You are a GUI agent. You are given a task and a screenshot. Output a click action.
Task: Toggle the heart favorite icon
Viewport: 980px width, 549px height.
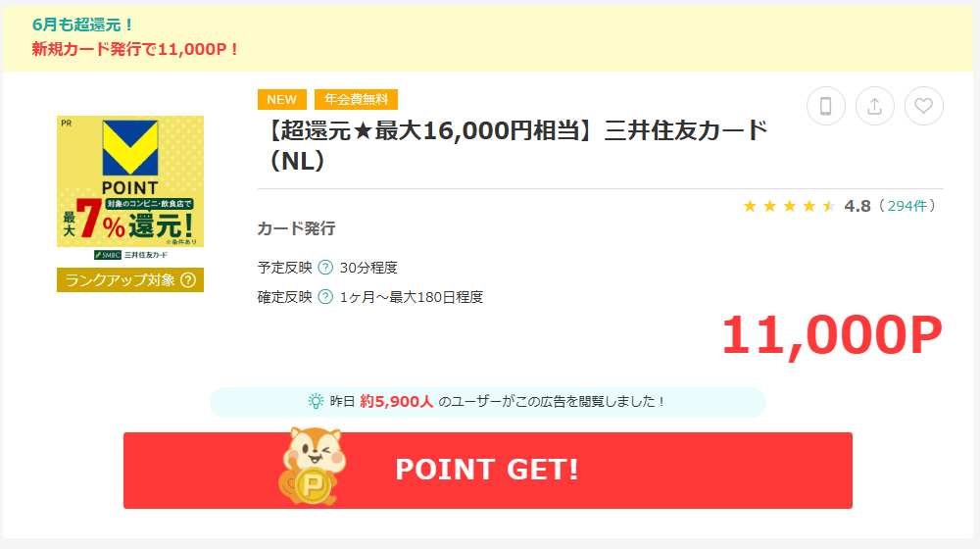[x=924, y=106]
